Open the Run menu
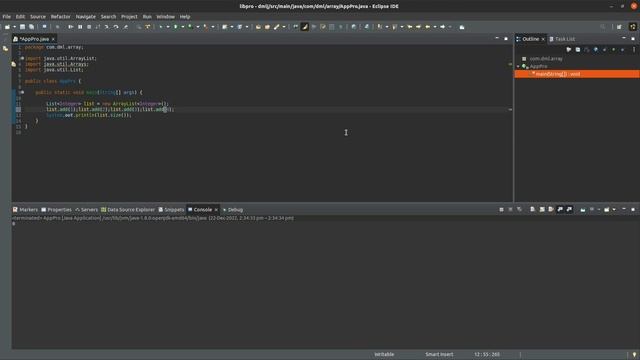Viewport: 640px width, 360px height. click(147, 17)
